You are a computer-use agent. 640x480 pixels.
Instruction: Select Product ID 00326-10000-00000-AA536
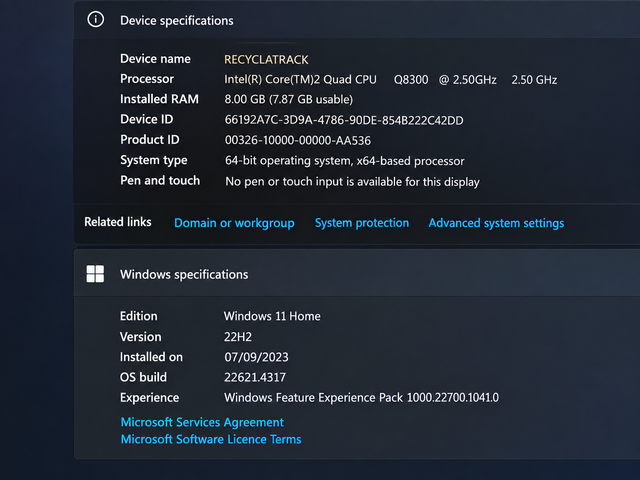(x=298, y=140)
